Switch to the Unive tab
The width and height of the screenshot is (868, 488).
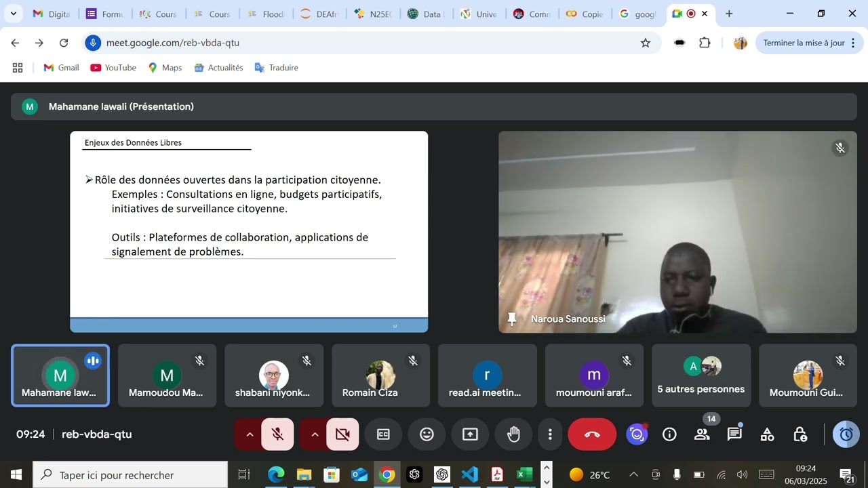click(479, 14)
